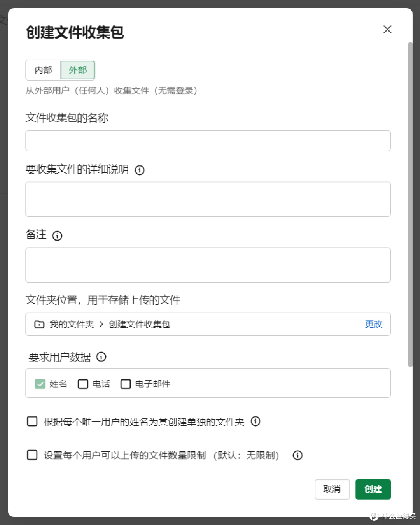Viewport: 420px width, 525px height.
Task: Show info icon next to 备注
Action: coord(57,236)
